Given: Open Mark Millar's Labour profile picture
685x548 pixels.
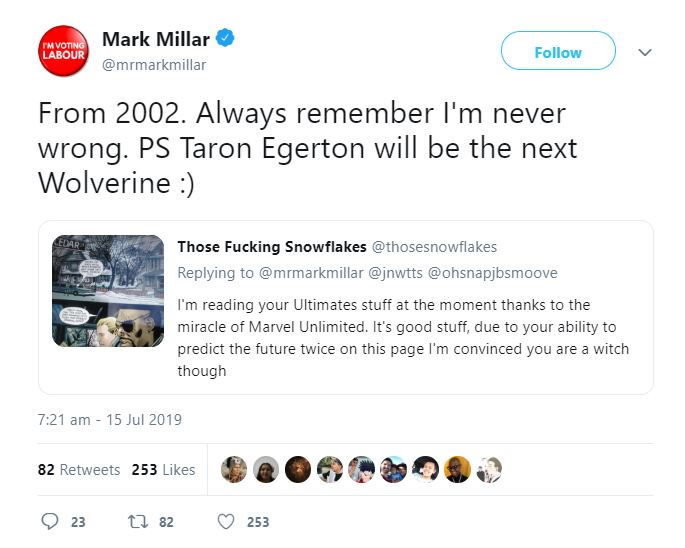Looking at the screenshot, I should point(64,51).
